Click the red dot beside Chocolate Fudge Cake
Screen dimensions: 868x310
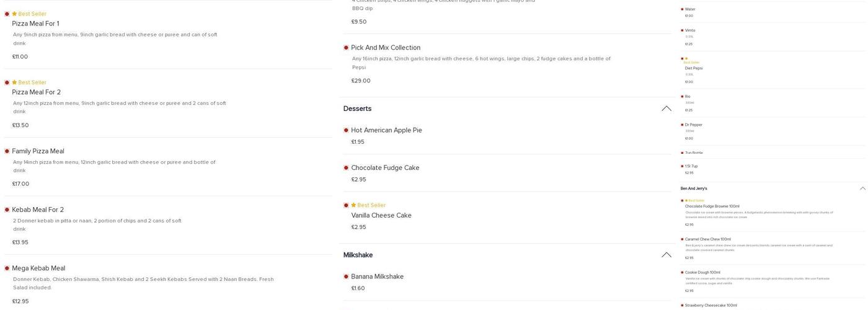click(x=346, y=168)
